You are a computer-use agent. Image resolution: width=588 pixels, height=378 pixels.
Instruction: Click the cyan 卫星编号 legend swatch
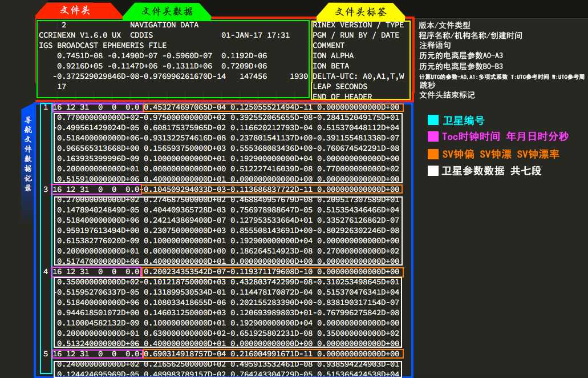[433, 120]
